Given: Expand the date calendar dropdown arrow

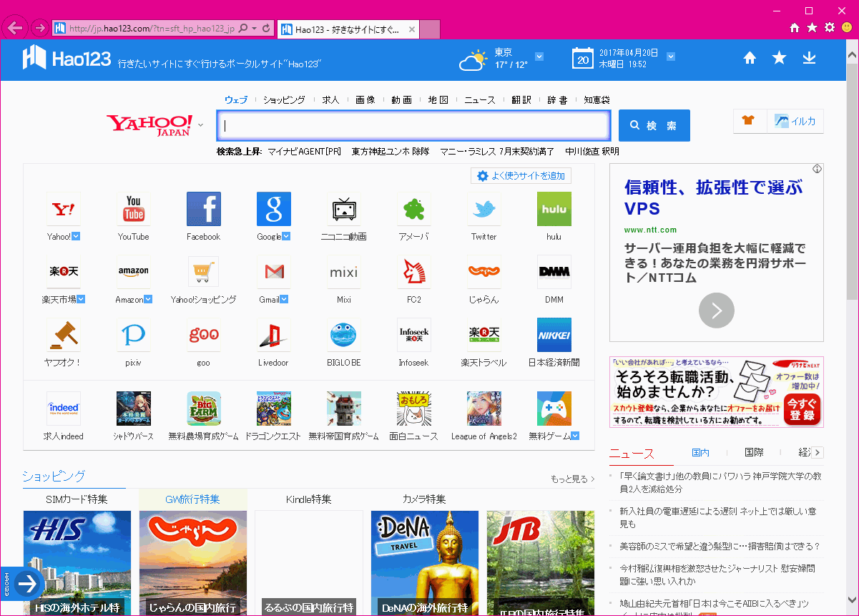Looking at the screenshot, I should click(671, 57).
